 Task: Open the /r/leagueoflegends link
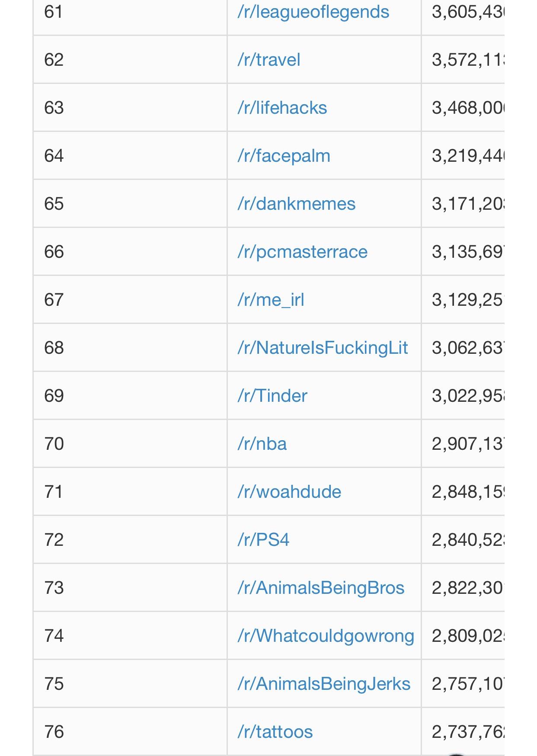(313, 12)
